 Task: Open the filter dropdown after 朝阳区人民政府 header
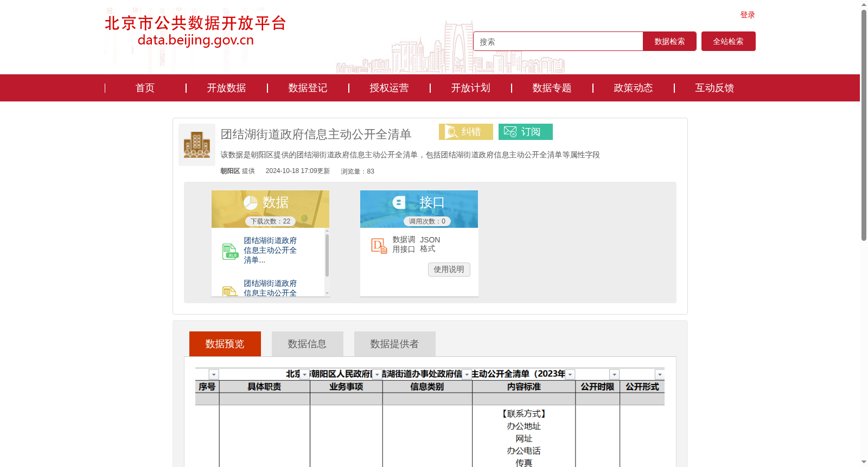pos(377,374)
